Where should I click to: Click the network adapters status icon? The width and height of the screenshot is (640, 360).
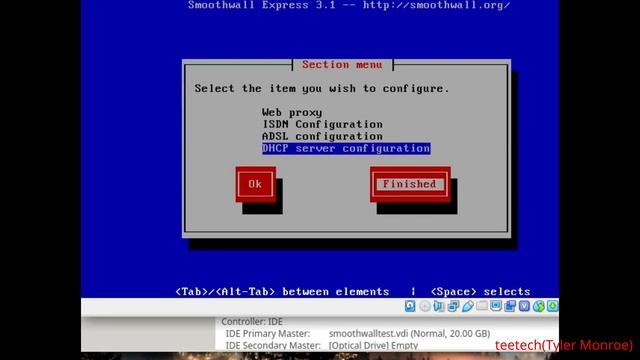[453, 306]
